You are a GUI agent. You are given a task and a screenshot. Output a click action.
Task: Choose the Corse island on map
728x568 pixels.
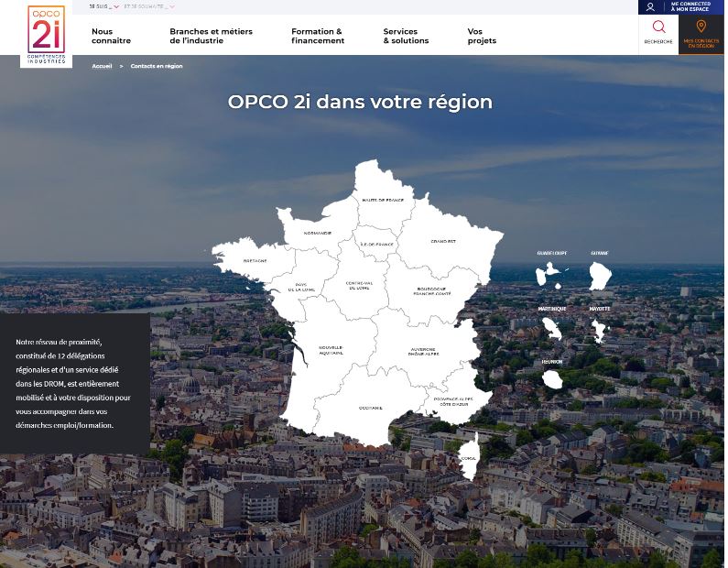coord(469,455)
